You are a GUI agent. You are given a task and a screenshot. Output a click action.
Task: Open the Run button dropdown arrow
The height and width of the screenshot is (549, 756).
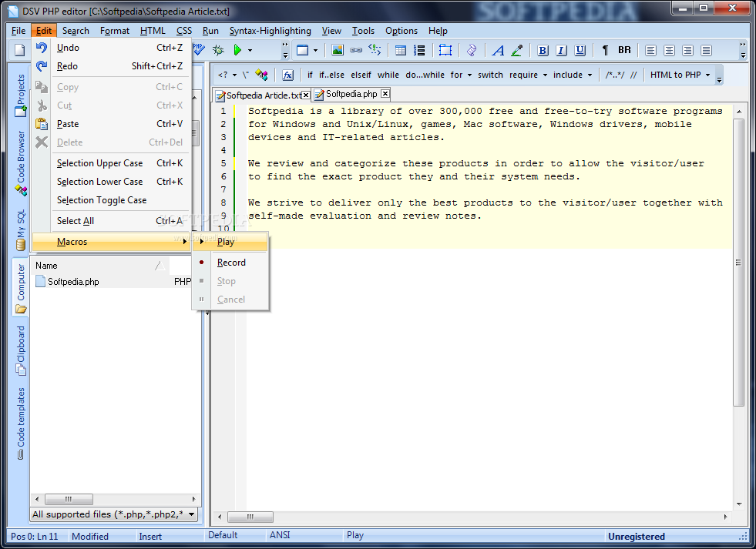pyautogui.click(x=250, y=50)
